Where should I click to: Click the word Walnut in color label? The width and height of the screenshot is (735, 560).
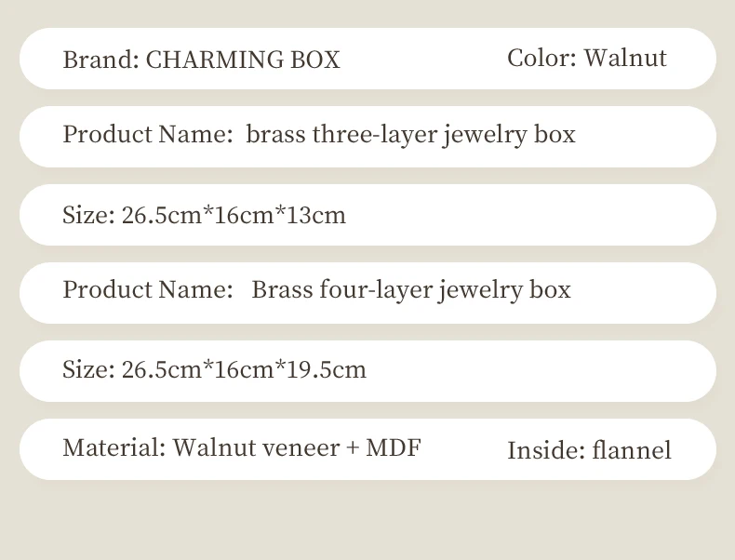point(625,58)
